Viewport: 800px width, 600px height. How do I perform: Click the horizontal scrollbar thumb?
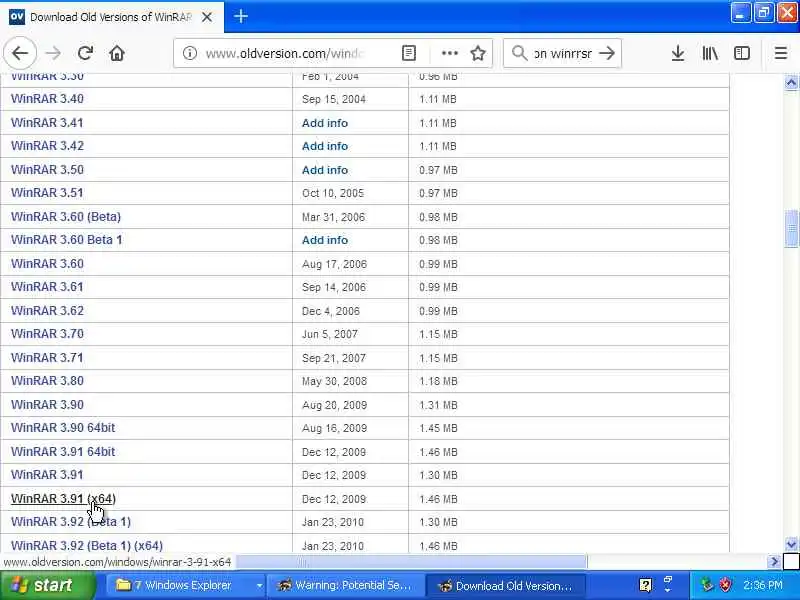pyautogui.click(x=411, y=562)
